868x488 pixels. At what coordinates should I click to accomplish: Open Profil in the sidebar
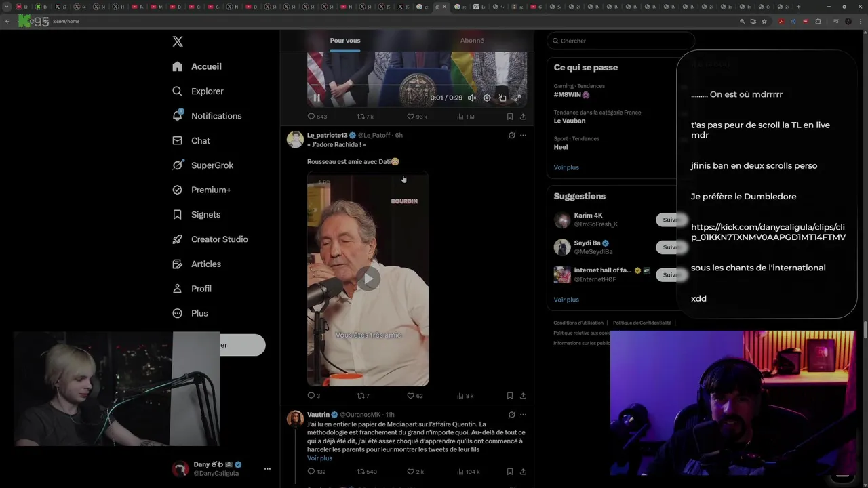tap(192, 288)
